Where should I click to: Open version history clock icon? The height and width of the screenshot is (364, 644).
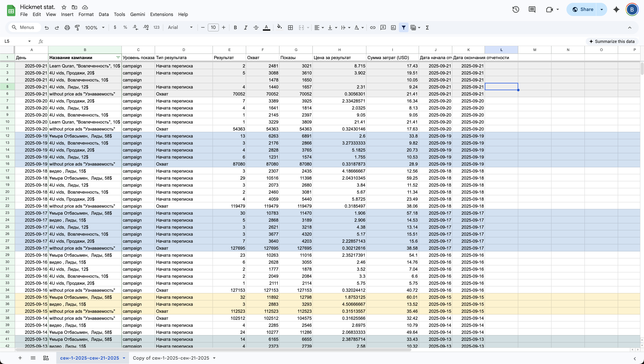coord(516,9)
